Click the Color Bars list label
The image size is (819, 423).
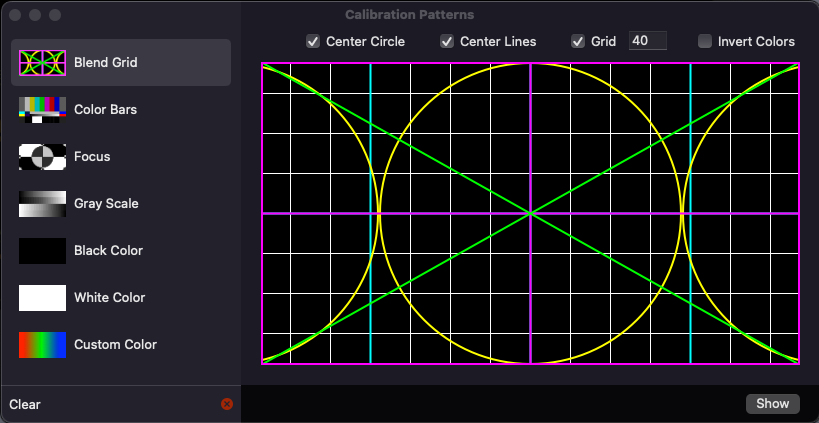tap(106, 110)
